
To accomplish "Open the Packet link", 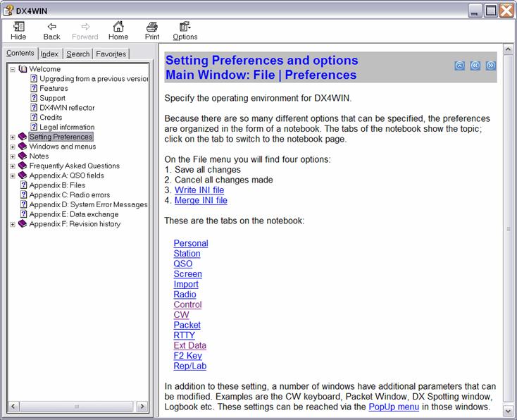I will click(x=187, y=325).
